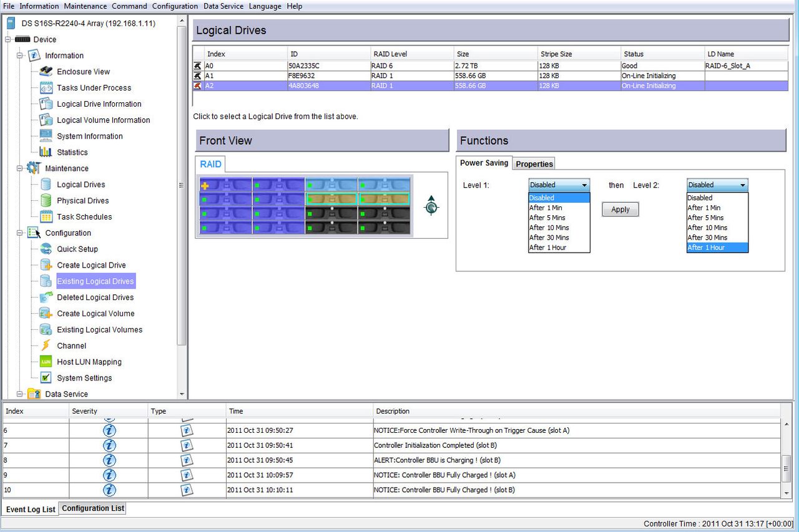The width and height of the screenshot is (799, 532).
Task: Choose After 5 Mins for Level 1
Action: tap(559, 218)
